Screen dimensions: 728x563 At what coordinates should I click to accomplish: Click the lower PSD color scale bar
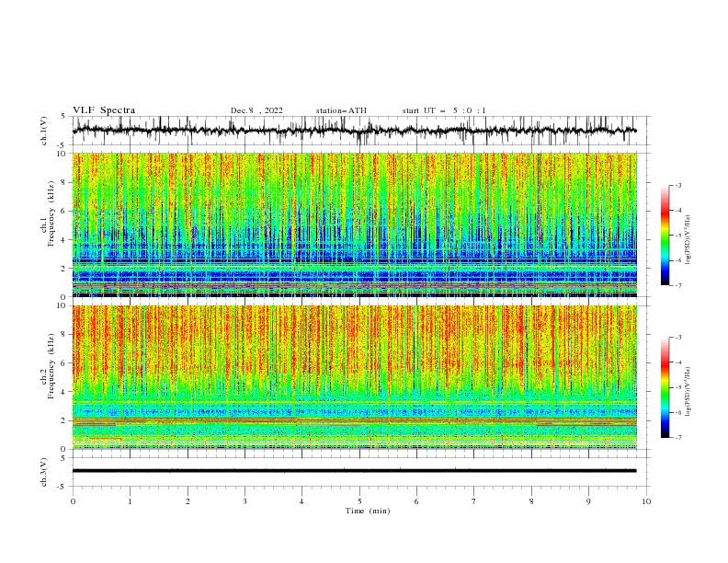pos(665,387)
